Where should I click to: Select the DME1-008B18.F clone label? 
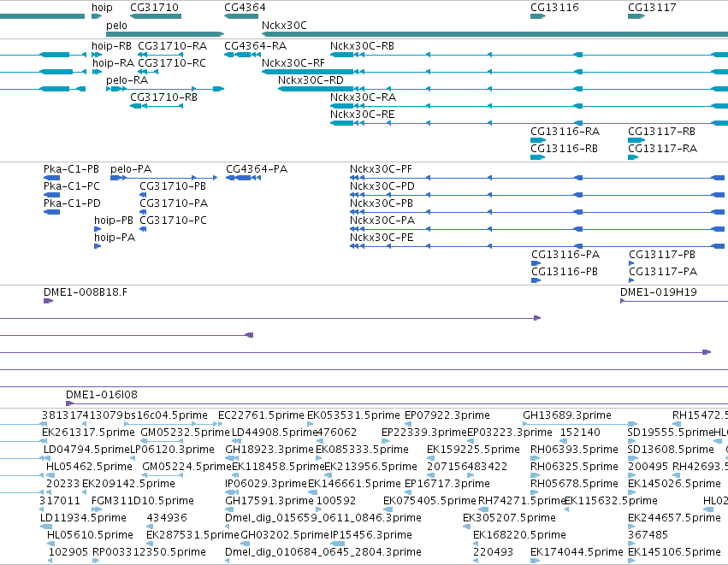point(85,292)
